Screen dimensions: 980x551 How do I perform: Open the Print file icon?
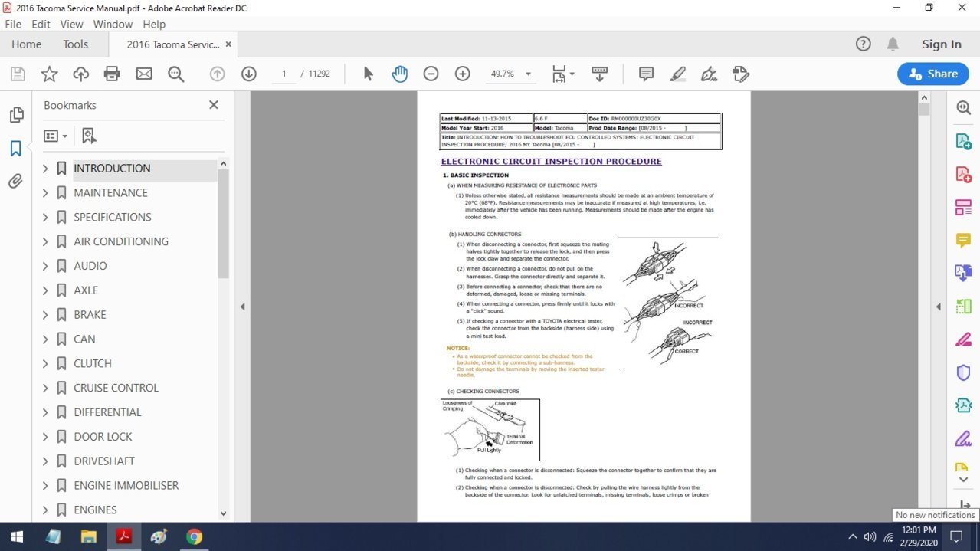(x=112, y=74)
